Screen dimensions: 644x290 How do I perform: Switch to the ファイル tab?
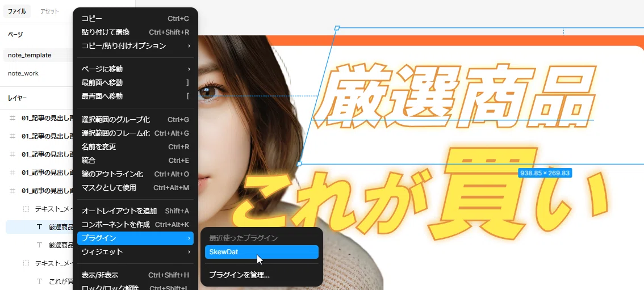(x=17, y=11)
